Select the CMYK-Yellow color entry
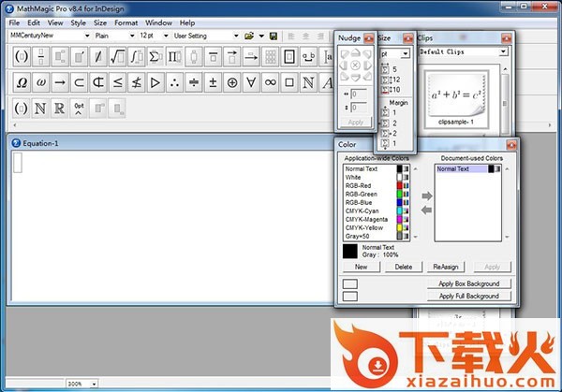The width and height of the screenshot is (562, 392). 377,227
